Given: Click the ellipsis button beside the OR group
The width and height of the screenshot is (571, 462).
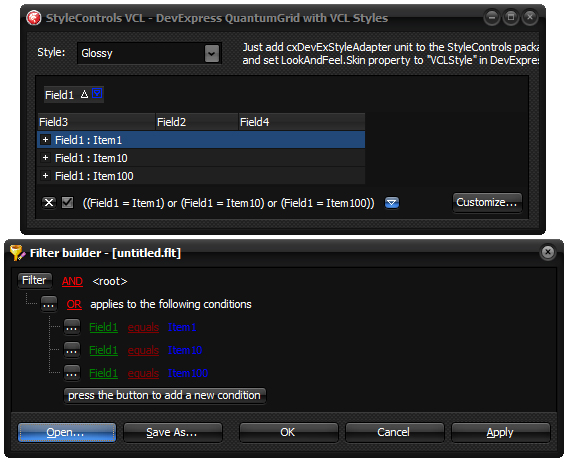Looking at the screenshot, I should coord(49,304).
